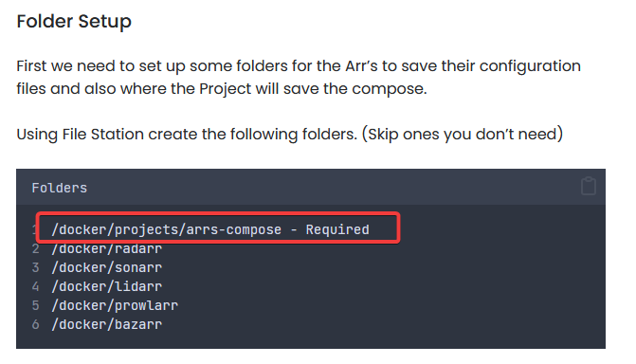Copy the Folders code block via clipboard icon
Image resolution: width=636 pixels, height=364 pixels.
click(x=589, y=186)
